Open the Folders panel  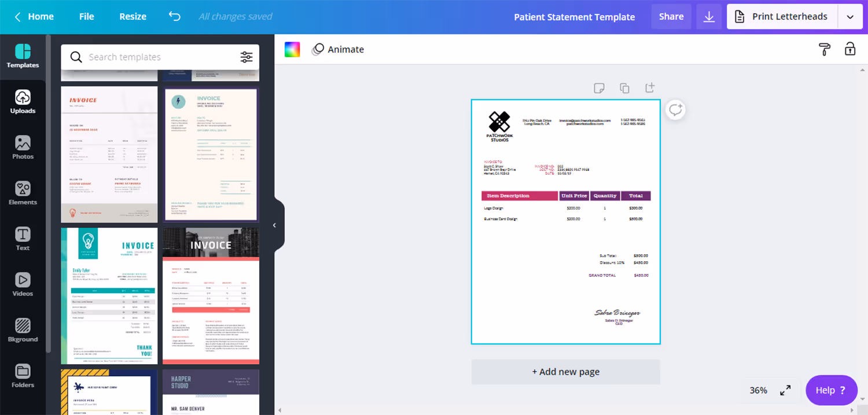(x=23, y=376)
